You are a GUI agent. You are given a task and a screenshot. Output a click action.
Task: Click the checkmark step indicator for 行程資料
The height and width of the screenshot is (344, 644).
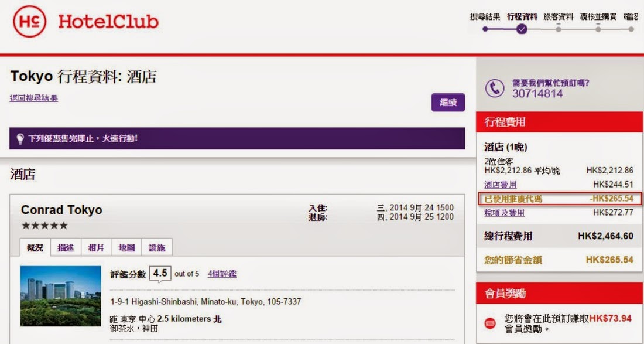522,29
